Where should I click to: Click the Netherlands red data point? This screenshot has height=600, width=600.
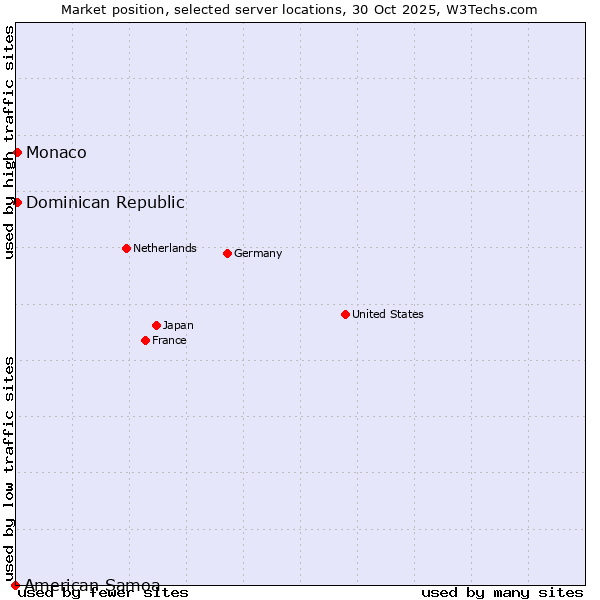126,248
